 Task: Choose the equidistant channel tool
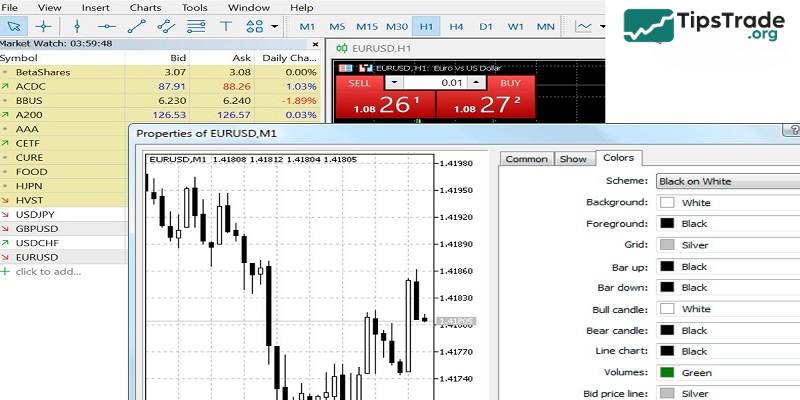click(166, 26)
